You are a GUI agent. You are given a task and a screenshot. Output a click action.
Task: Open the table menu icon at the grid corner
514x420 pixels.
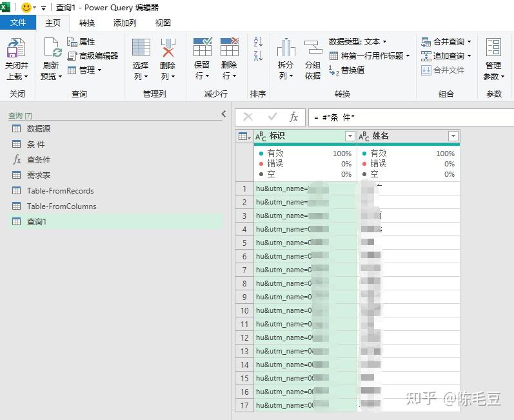point(244,136)
